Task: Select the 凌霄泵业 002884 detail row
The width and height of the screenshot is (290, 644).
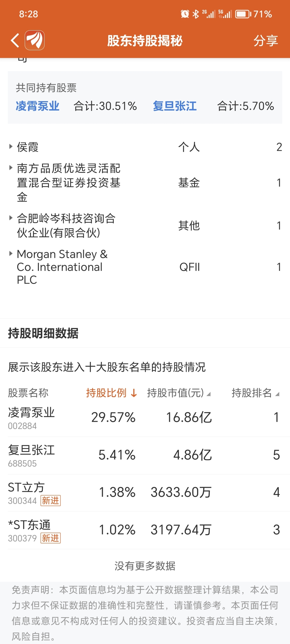Action: tap(145, 418)
